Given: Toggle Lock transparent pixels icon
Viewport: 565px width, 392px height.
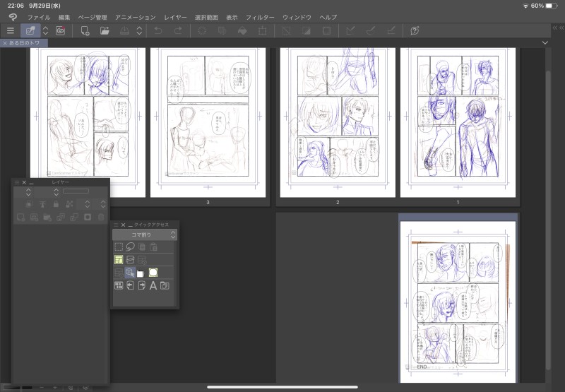Looking at the screenshot, I should (69, 204).
